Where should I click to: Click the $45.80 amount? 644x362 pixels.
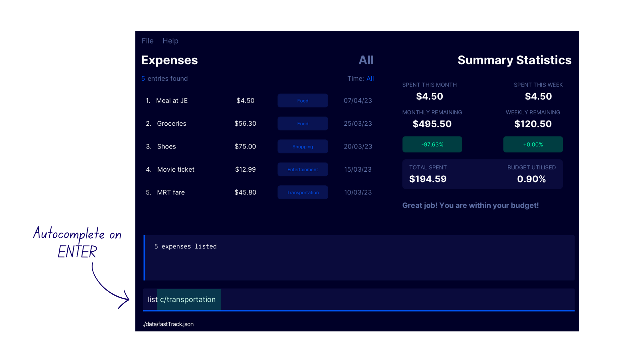click(x=245, y=192)
